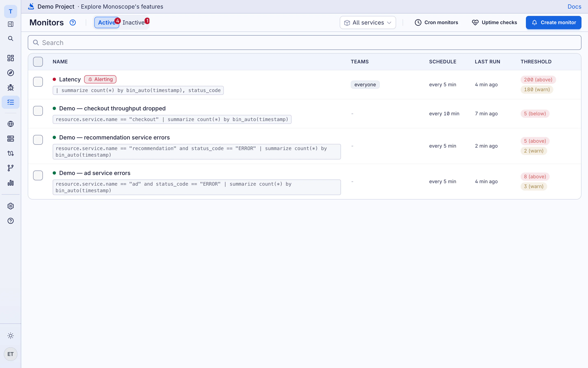The image size is (588, 368).
Task: Open the server stack icon in sidebar
Action: coord(10,138)
